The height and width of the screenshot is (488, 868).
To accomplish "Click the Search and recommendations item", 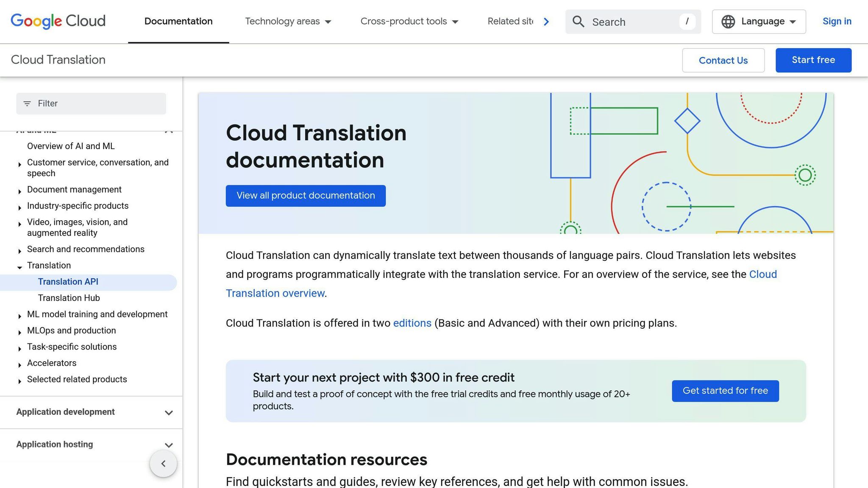I will (86, 250).
